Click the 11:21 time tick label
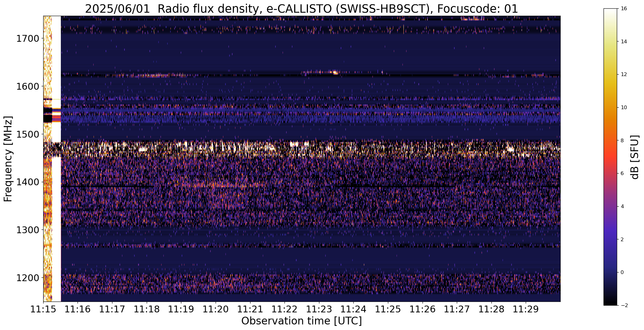This screenshot has height=330, width=644. coord(250,309)
